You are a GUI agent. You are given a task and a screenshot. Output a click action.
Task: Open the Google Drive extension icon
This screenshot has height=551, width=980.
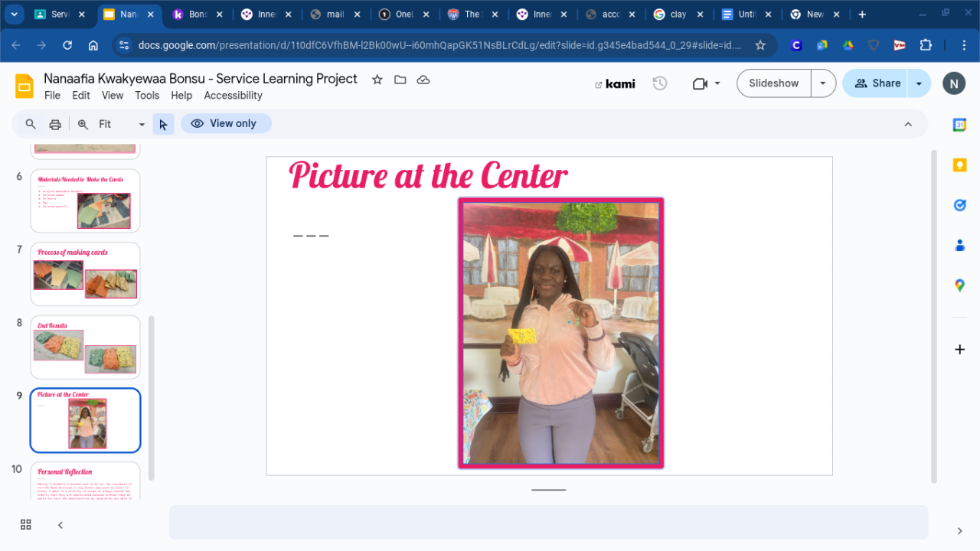click(x=848, y=45)
